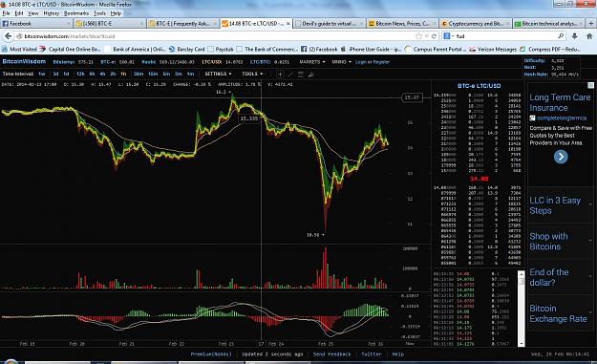Open a new tab with the plus button

coord(591,23)
